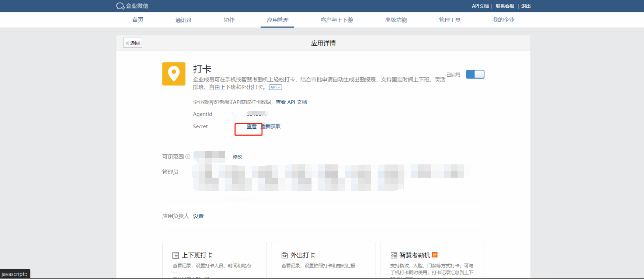Click the orange 新 badge by 智慧考勤机
The image size is (644, 279).
click(x=435, y=255)
